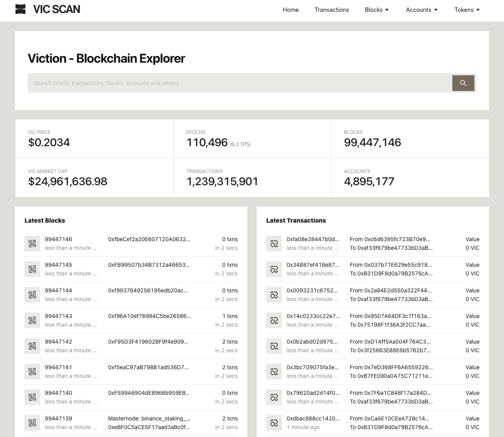Expand the Tokens dropdown in navbar

click(x=467, y=10)
